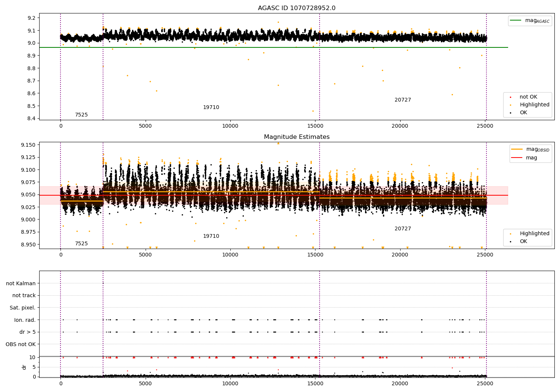Click the "dr > 5" row label
This screenshot has height=392, width=560.
tap(28, 332)
